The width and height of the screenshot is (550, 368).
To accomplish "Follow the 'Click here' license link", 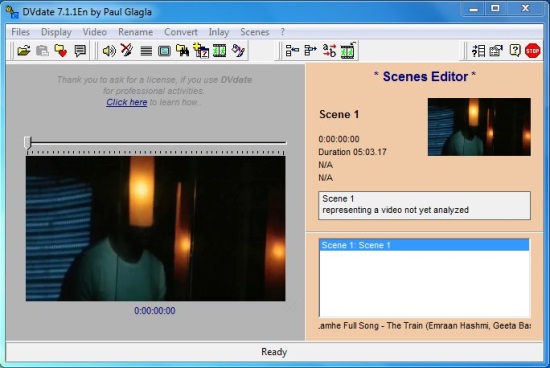I will pos(127,102).
